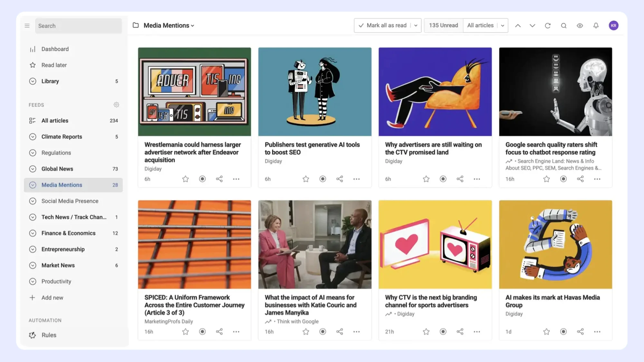This screenshot has height=362, width=644.
Task: Refresh the feed with reload icon
Action: tap(548, 26)
